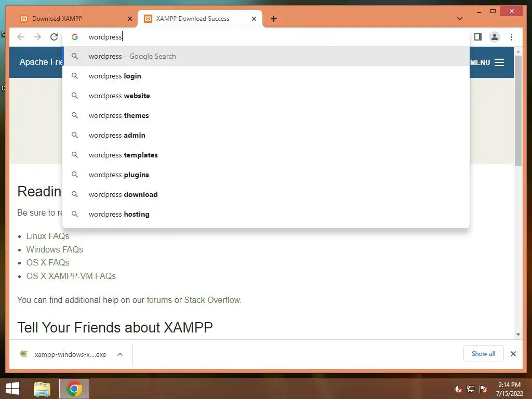Select the wordpress hosting suggestion
532x399 pixels.
pos(266,214)
